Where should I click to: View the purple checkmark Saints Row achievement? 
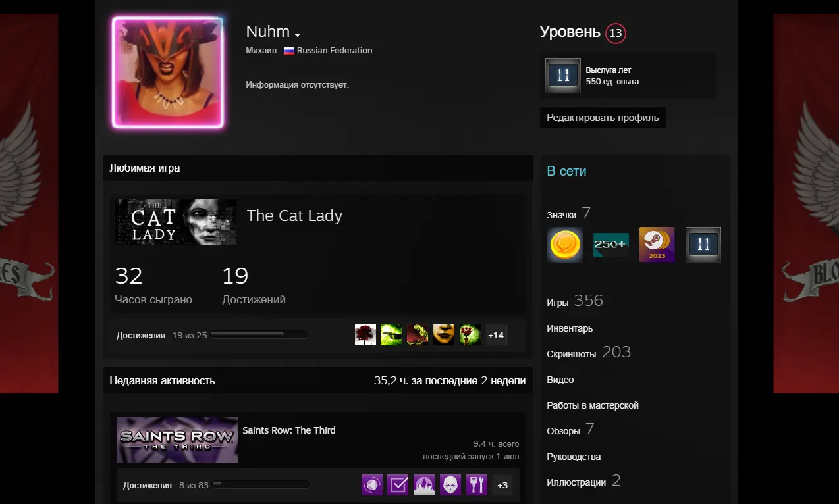(398, 485)
